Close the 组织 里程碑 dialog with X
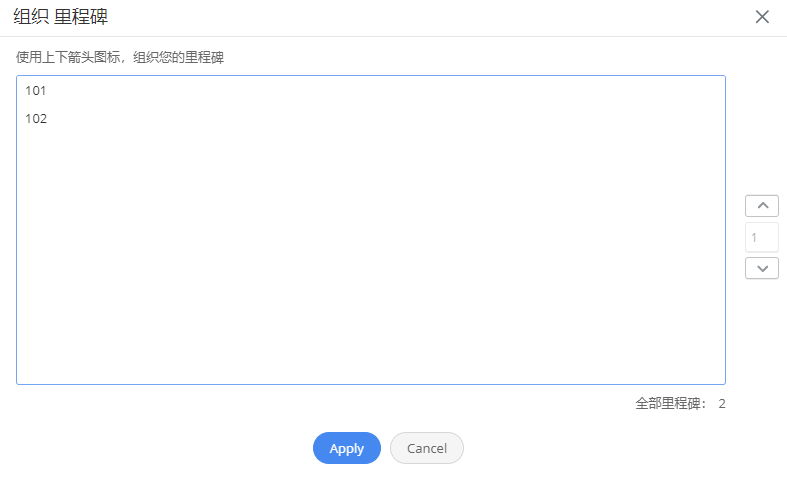 [x=762, y=17]
